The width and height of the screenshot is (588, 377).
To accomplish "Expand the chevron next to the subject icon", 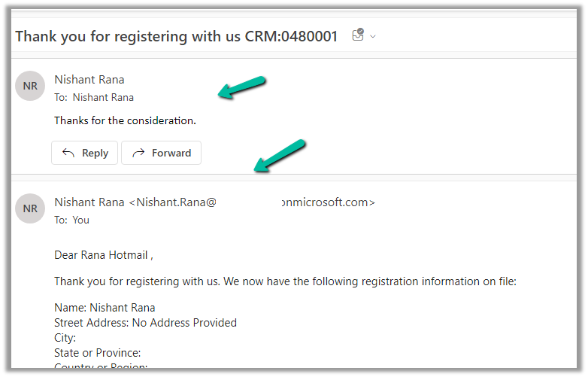I will 373,36.
